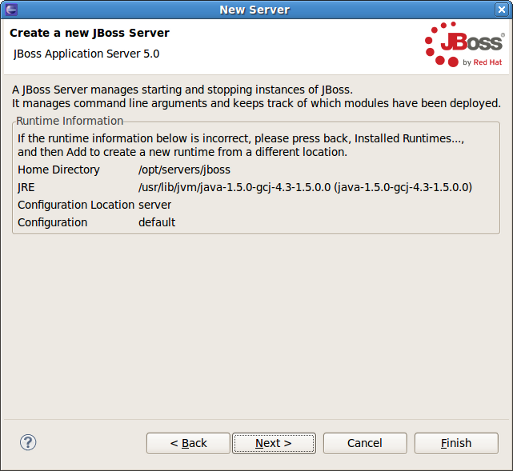Screen dimensions: 513x471
Task: Click the Help question mark icon
Action: click(x=28, y=443)
